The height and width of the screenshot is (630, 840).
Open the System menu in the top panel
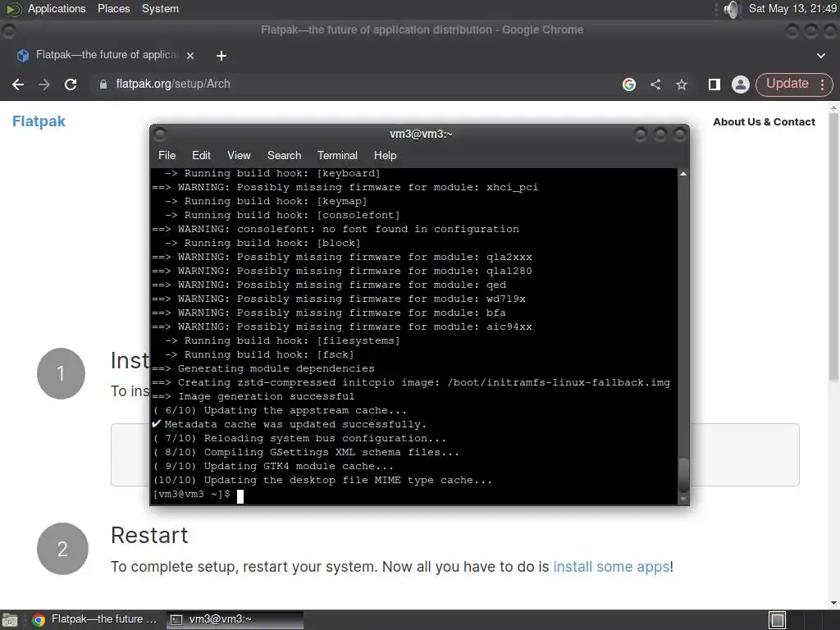(x=160, y=8)
